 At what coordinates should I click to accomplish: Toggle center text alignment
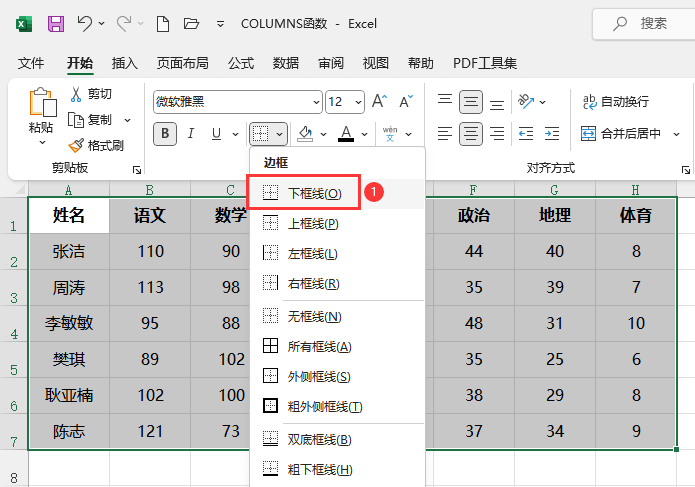(x=471, y=133)
